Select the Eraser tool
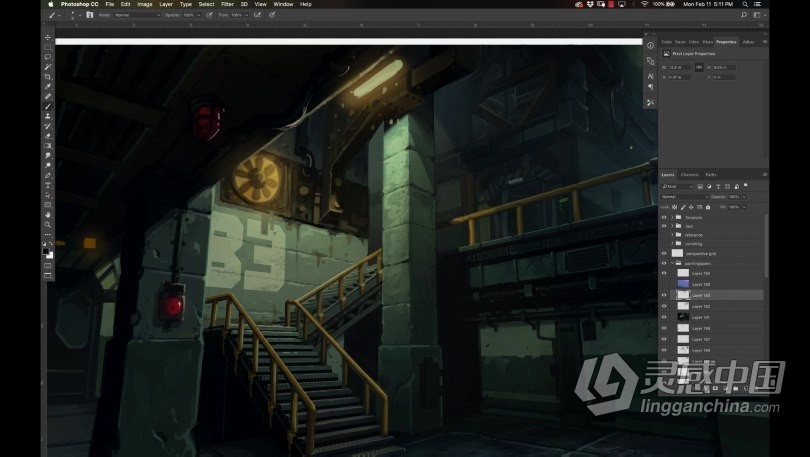Viewport: 810px width, 457px height. pyautogui.click(x=48, y=136)
